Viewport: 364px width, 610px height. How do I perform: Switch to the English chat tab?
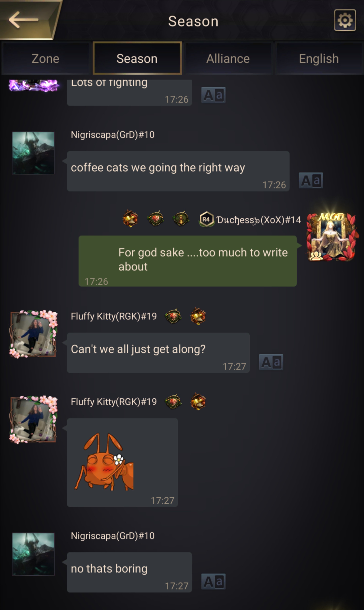(319, 58)
